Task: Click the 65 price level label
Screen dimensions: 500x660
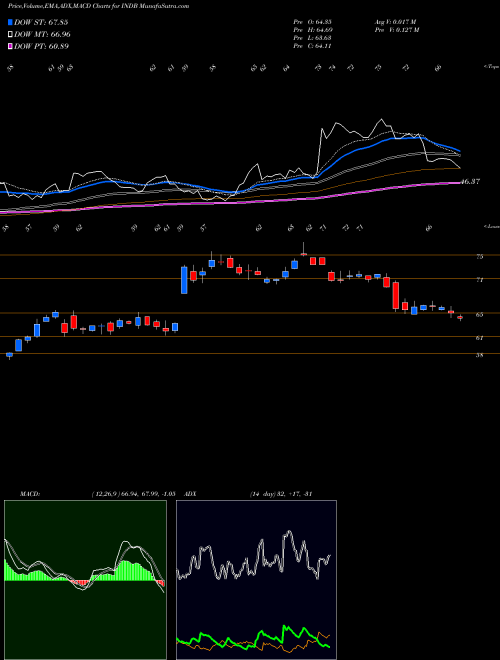Action: [x=480, y=314]
